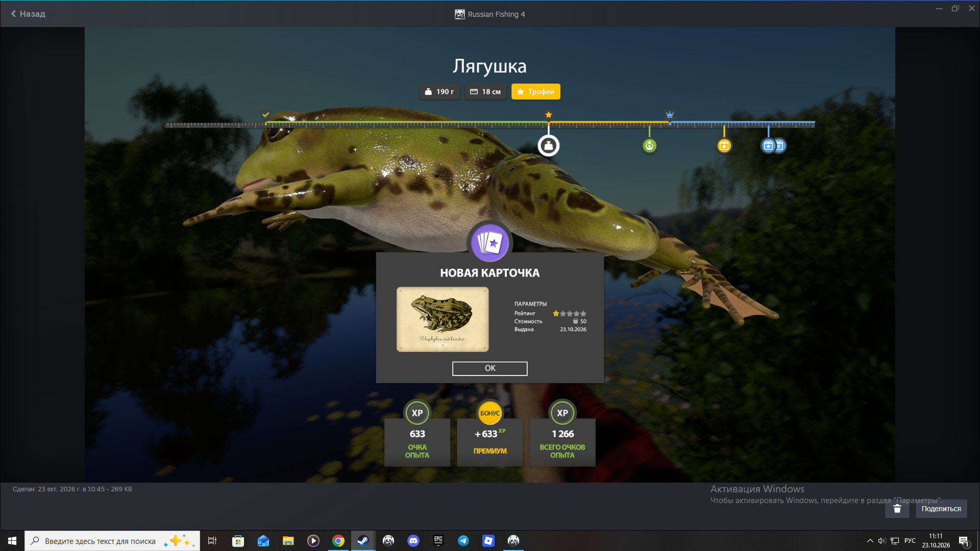Switch to Steam on the taskbar
Viewport: 980px width, 551px height.
363,541
